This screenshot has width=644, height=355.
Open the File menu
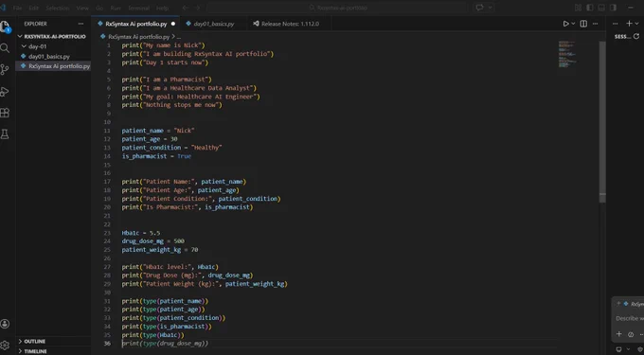(17, 8)
